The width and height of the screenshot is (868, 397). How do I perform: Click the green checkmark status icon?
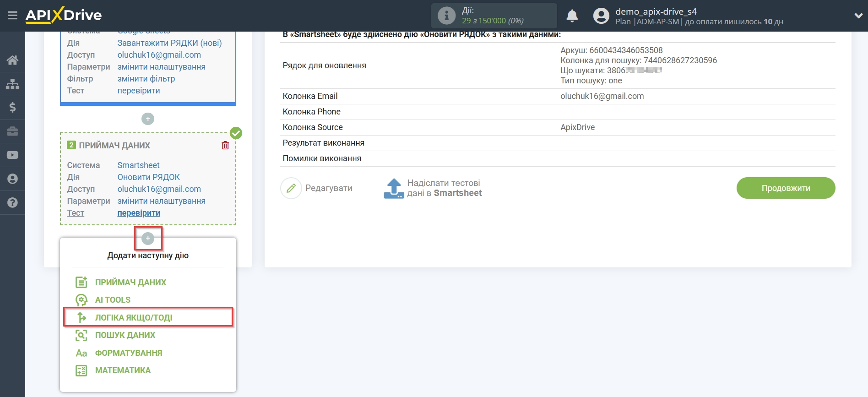pyautogui.click(x=236, y=133)
